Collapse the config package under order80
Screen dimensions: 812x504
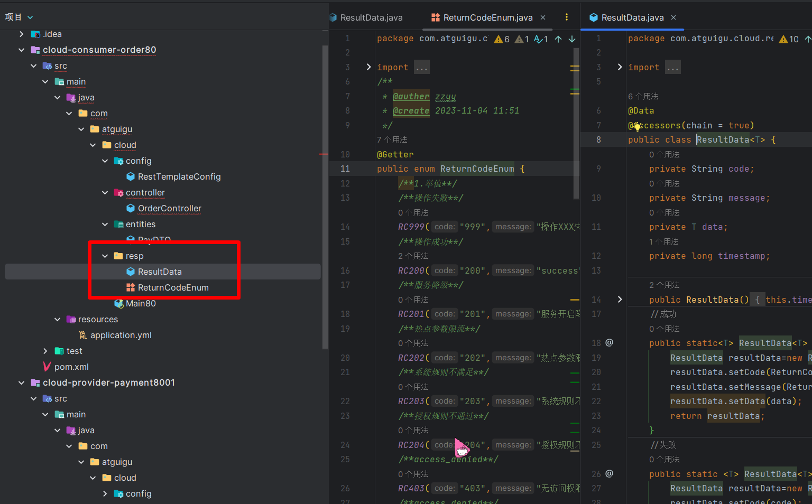click(105, 161)
